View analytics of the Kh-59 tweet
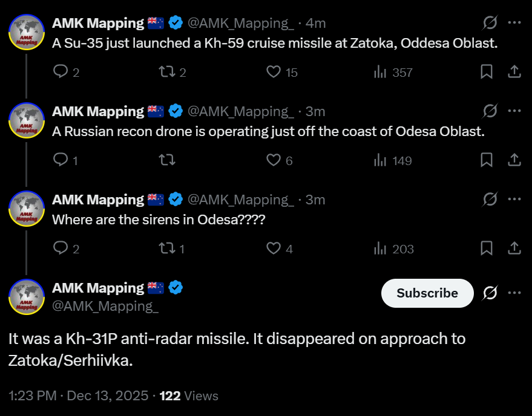This screenshot has height=416, width=532. (x=380, y=72)
